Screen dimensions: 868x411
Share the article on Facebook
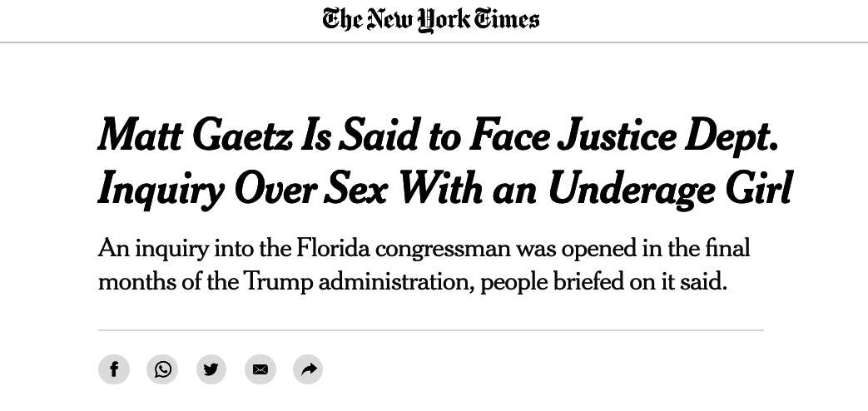coord(114,369)
